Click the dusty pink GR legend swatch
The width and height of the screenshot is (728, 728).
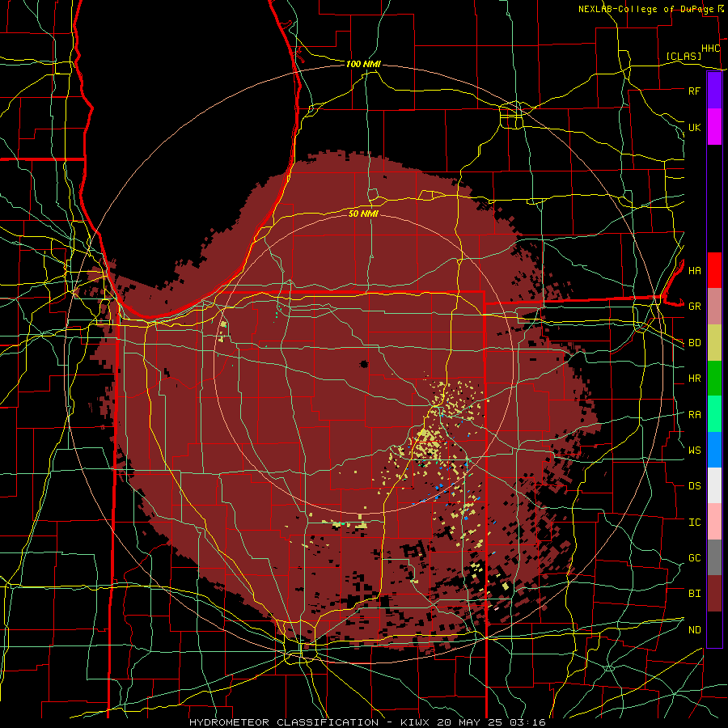click(714, 306)
